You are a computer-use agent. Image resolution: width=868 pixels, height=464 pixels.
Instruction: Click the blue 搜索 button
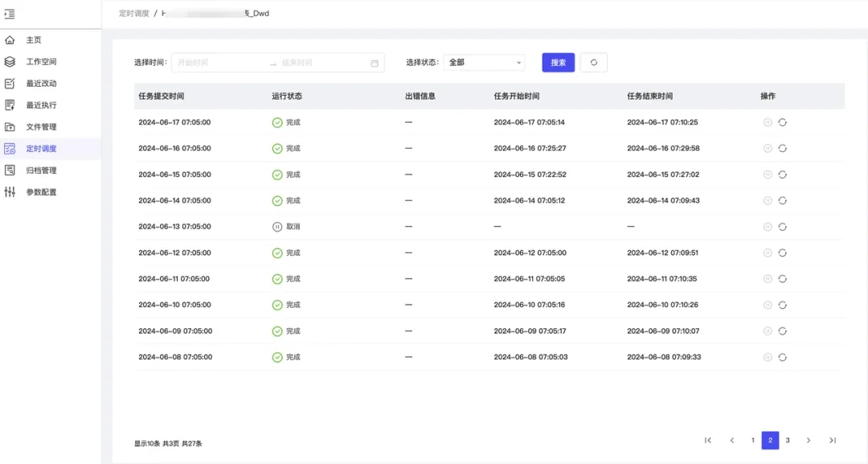pos(559,63)
